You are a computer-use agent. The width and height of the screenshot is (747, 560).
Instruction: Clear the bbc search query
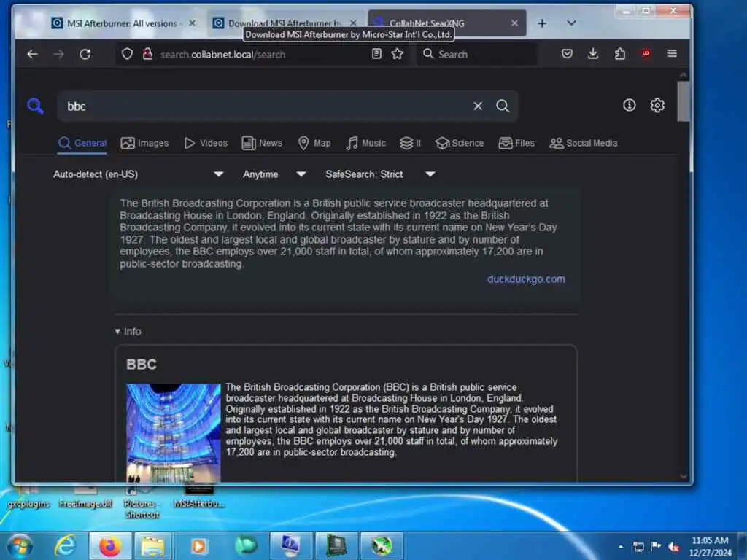[x=478, y=106]
